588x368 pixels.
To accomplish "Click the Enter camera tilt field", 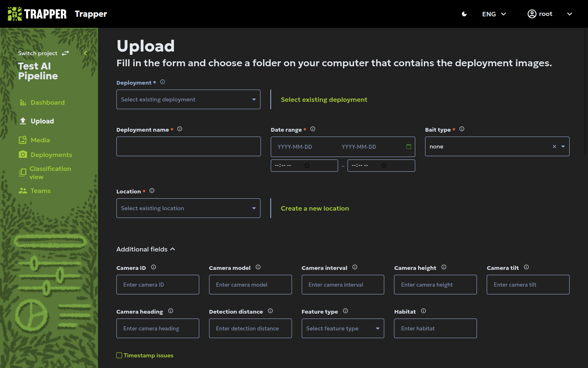I will coord(528,285).
